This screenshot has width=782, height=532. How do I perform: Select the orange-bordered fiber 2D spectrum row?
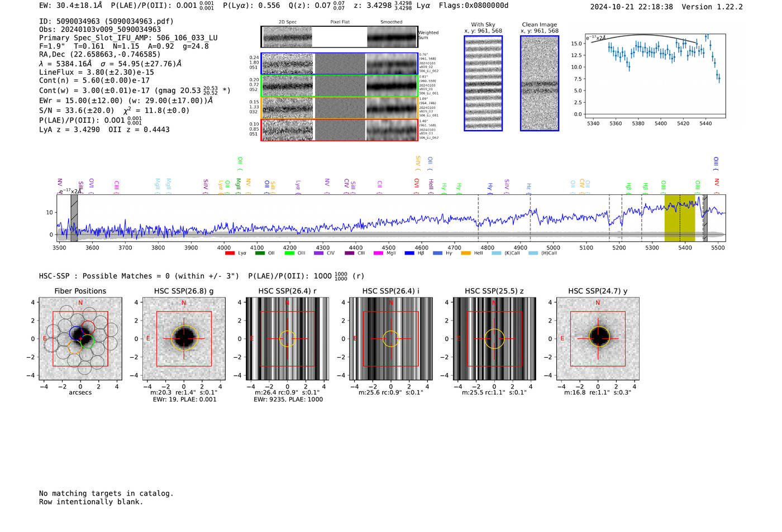tap(340, 108)
